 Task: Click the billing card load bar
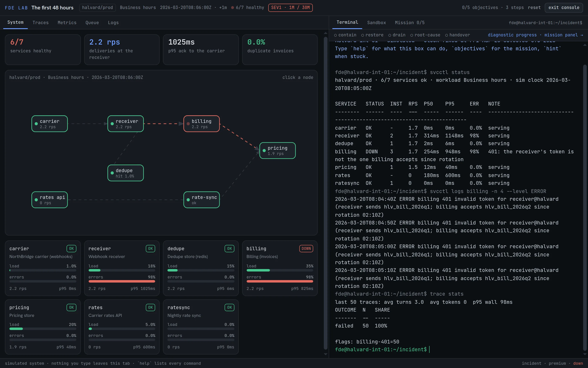280,270
